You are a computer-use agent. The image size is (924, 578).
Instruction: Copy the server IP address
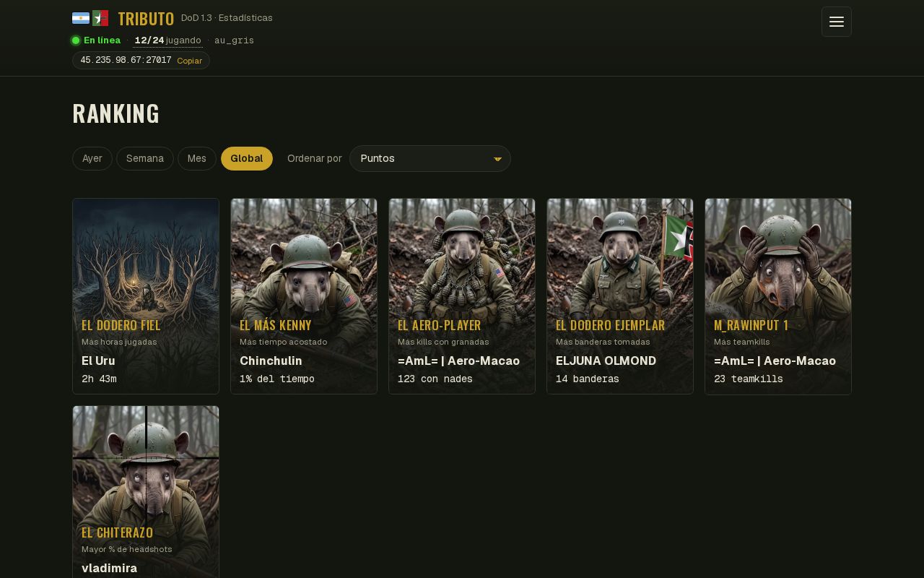click(x=190, y=61)
